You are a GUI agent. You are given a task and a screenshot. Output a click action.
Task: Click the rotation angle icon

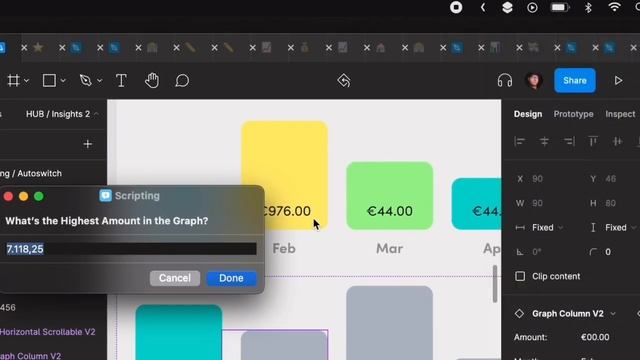click(x=520, y=252)
